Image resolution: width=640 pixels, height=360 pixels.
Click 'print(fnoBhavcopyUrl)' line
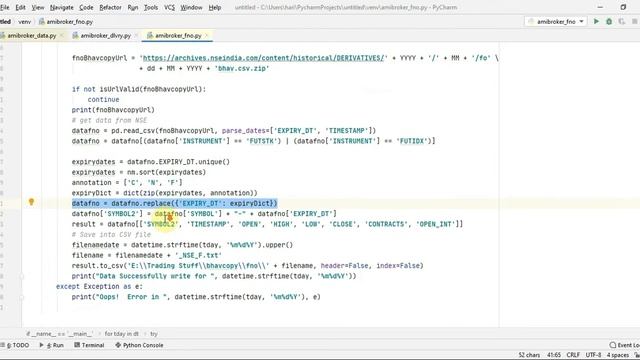click(113, 110)
